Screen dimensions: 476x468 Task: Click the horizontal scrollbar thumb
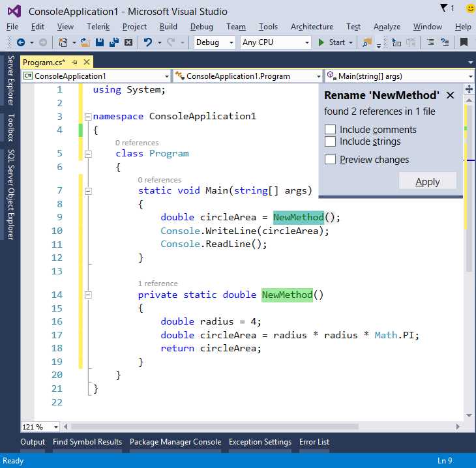point(215,427)
